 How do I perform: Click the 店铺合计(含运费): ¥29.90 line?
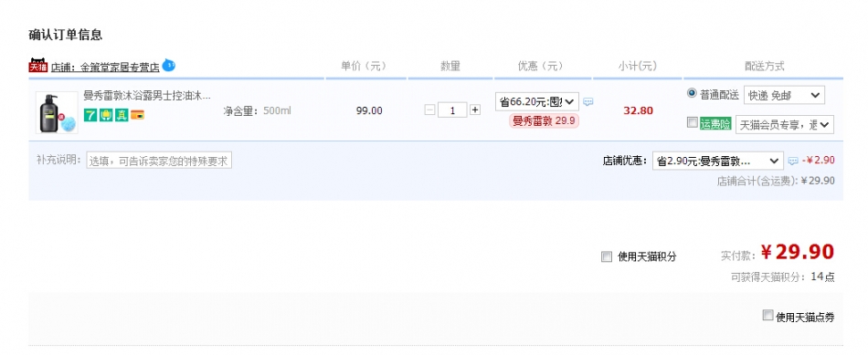(x=776, y=181)
